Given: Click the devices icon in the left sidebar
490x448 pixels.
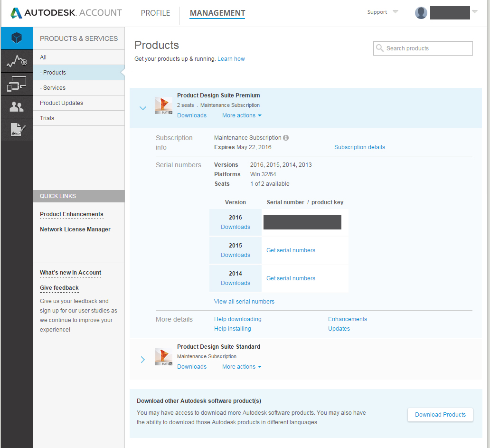Looking at the screenshot, I should click(16, 84).
